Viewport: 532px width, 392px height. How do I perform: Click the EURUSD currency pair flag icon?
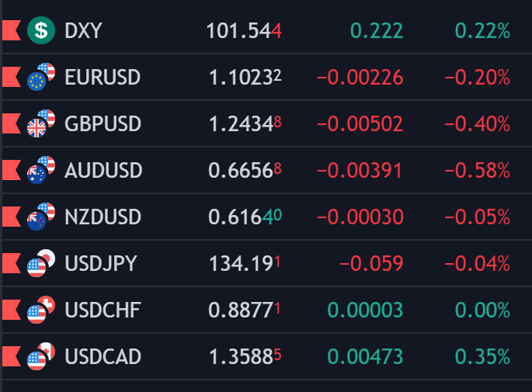(40, 77)
